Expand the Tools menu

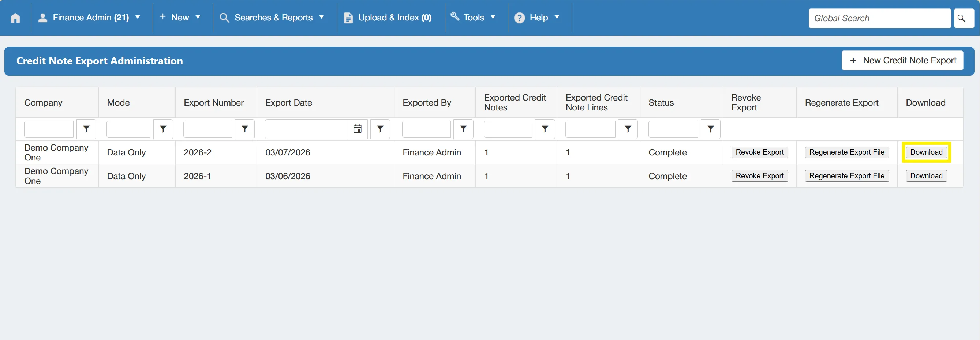[473, 18]
